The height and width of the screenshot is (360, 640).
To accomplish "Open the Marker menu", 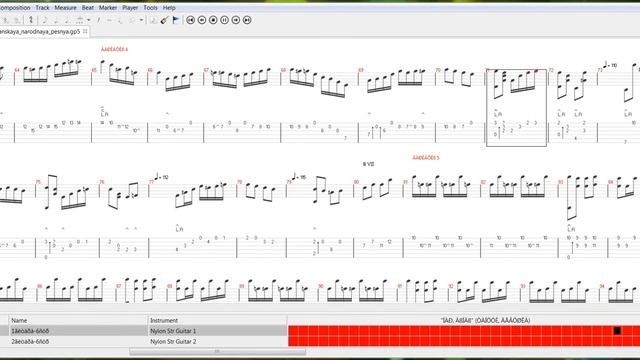I will (x=108, y=7).
